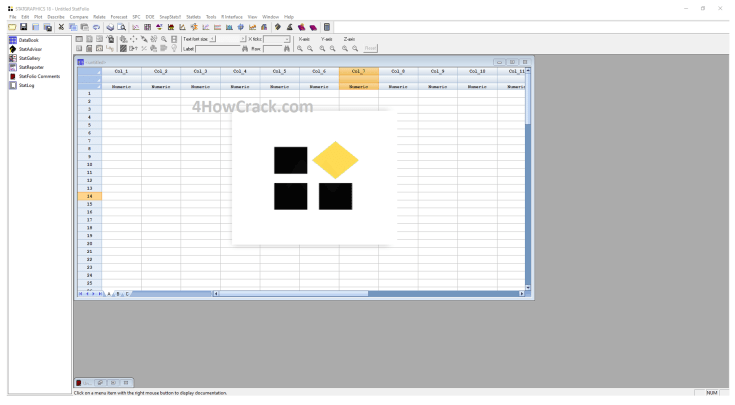Viewport: 735px width, 405px height.
Task: Open StatLog in the left sidebar
Action: click(22, 85)
